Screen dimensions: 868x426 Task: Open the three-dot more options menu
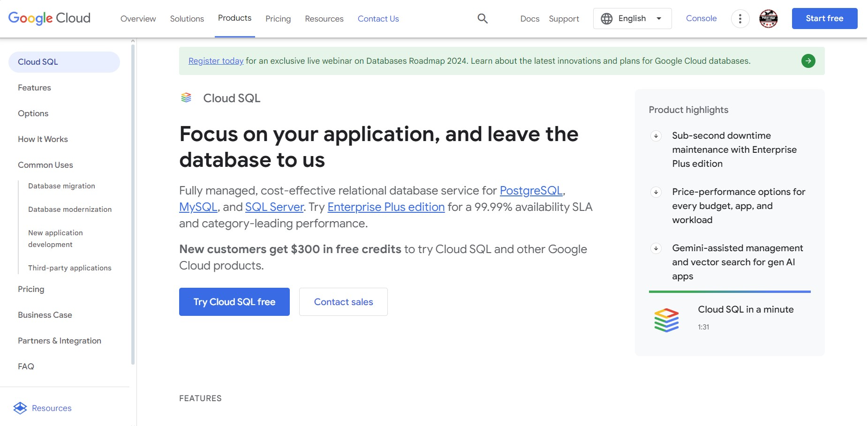pos(740,19)
